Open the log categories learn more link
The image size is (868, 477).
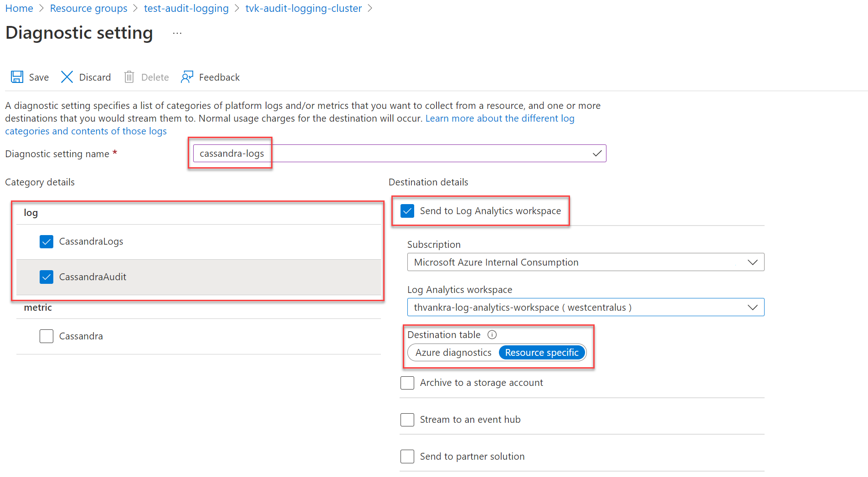click(499, 118)
